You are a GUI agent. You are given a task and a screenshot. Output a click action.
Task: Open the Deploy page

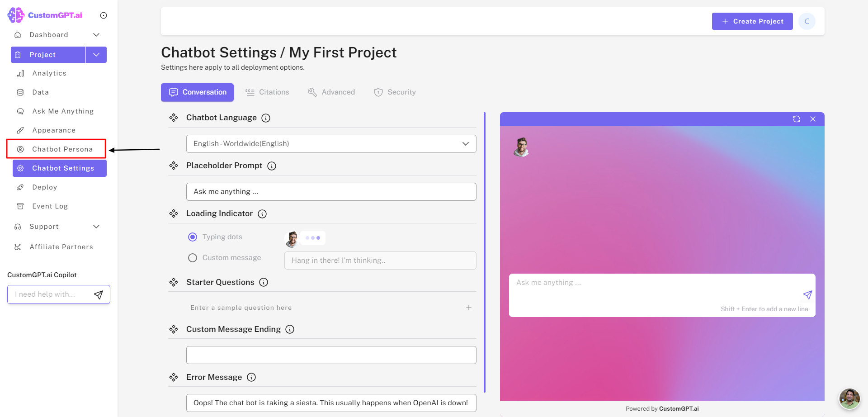point(45,187)
